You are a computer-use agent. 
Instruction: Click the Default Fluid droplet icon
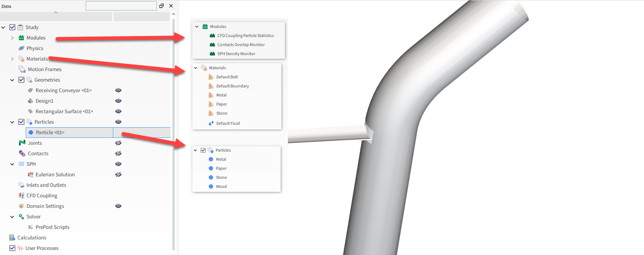tap(211, 123)
